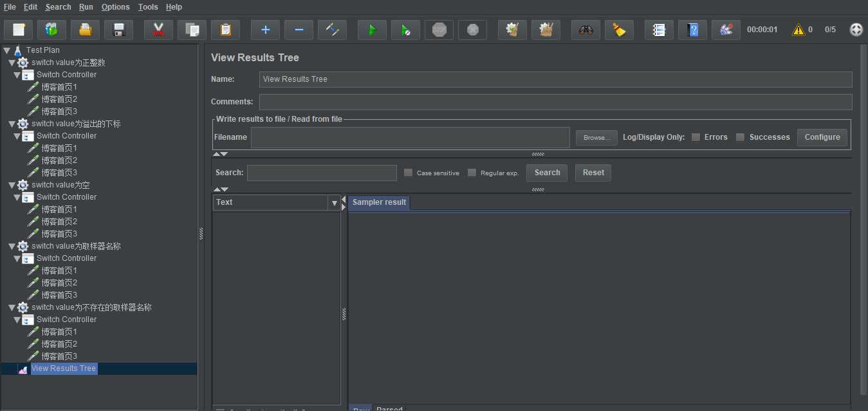The image size is (868, 411).
Task: Open the Edit menu
Action: click(31, 7)
